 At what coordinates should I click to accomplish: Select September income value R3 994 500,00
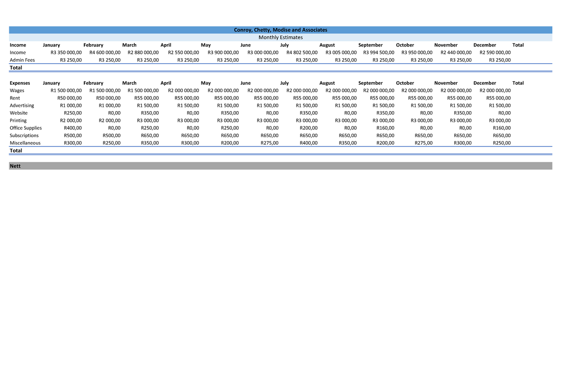[379, 52]
